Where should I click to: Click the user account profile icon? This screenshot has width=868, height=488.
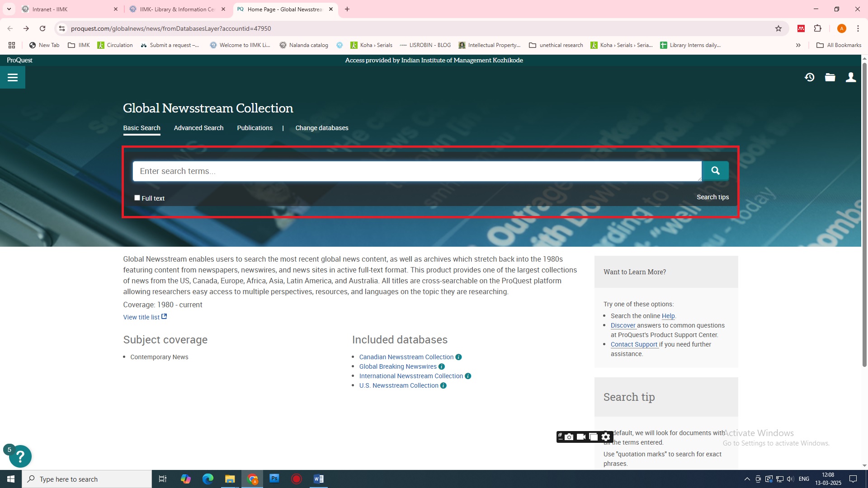pos(851,77)
